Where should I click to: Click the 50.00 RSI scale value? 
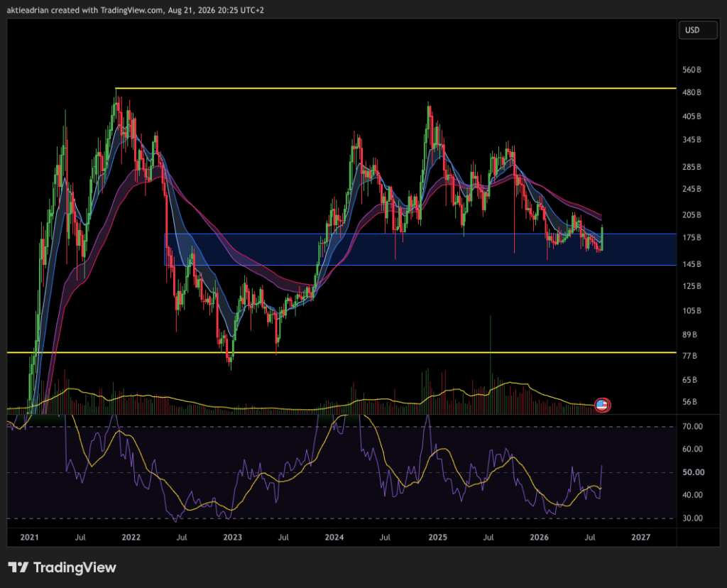pyautogui.click(x=692, y=472)
